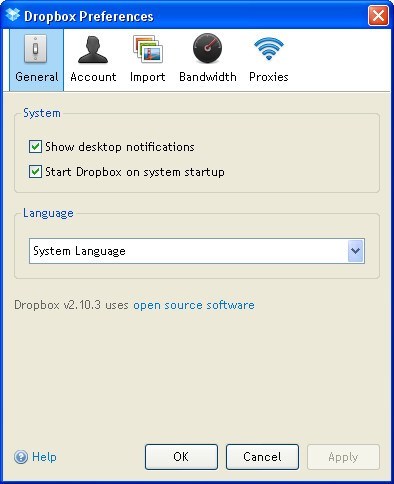Close the Dropbox Preferences window
Viewport: 394px width, 484px height.
[378, 15]
